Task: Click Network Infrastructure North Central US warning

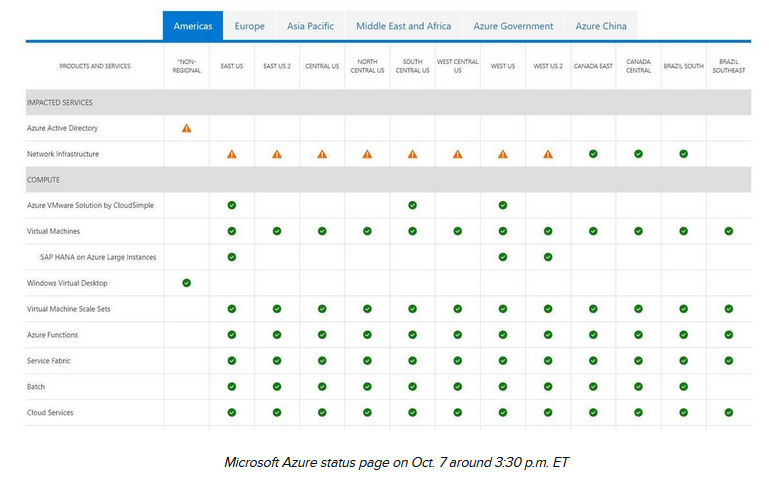Action: click(367, 154)
